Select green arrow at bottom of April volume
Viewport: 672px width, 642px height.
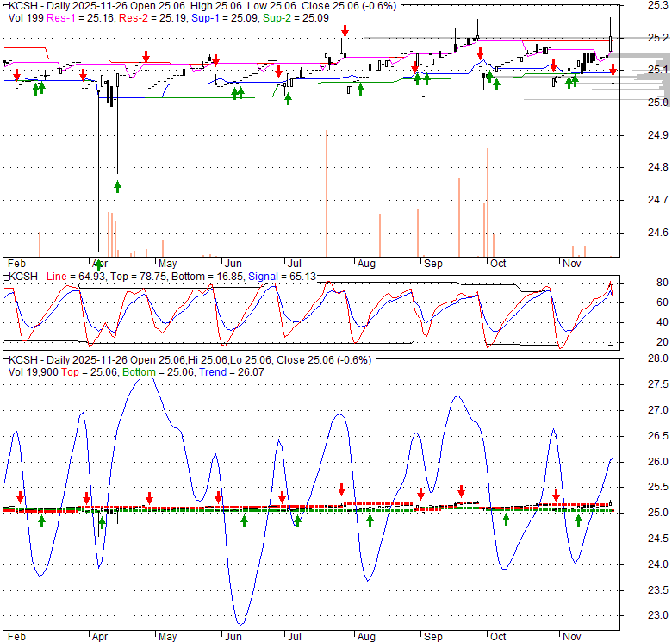(99, 263)
